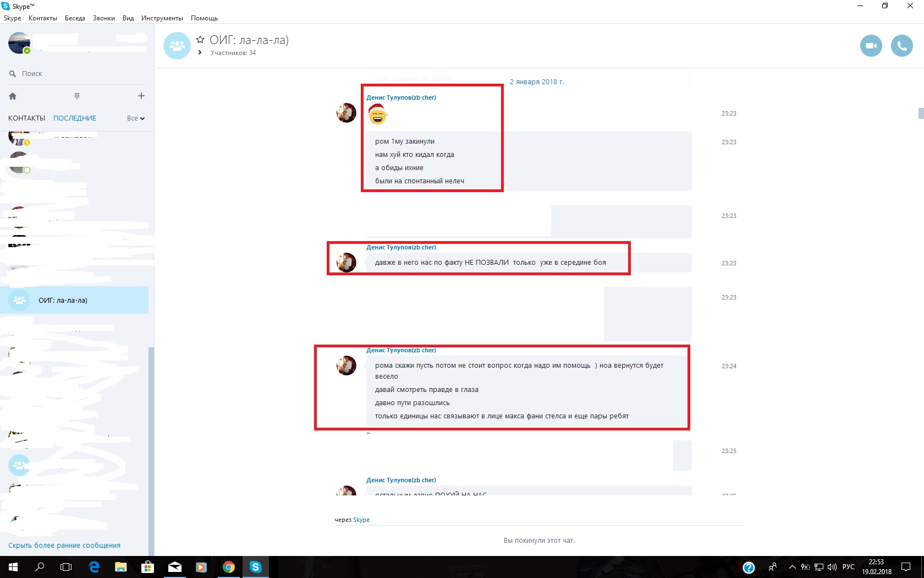Expand the participants list chevron
Image resolution: width=924 pixels, height=578 pixels.
tap(200, 53)
